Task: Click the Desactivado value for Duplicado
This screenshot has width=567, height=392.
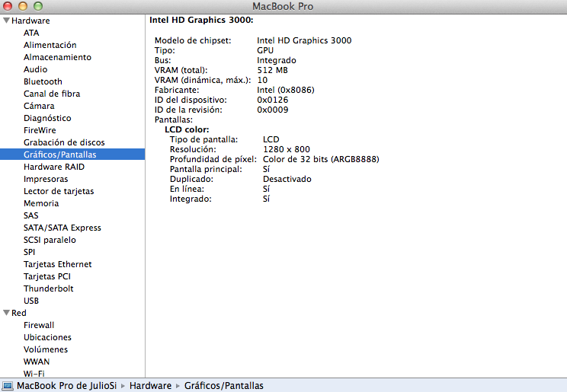Action: 287,179
